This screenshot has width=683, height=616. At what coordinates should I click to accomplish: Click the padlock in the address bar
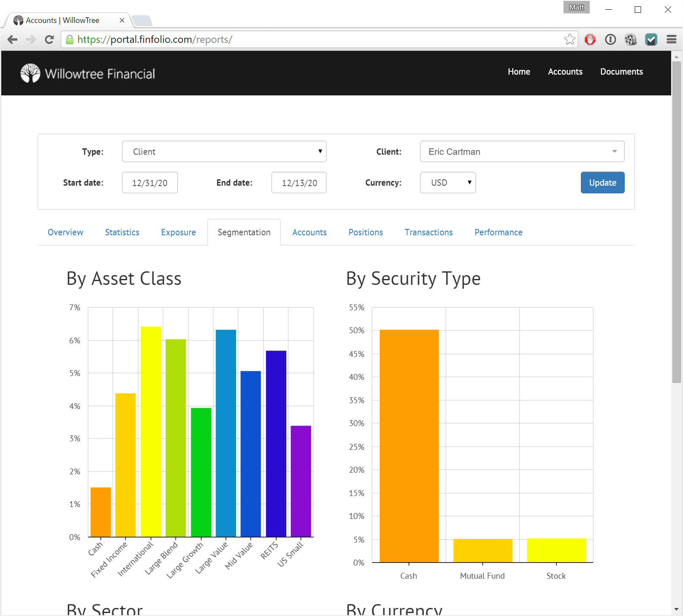(x=69, y=39)
